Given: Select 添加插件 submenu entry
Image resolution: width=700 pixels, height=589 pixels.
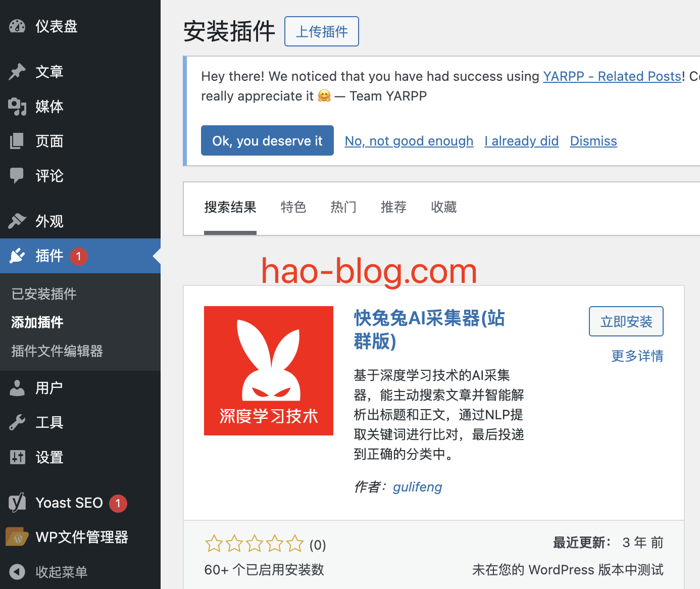Looking at the screenshot, I should point(37,322).
